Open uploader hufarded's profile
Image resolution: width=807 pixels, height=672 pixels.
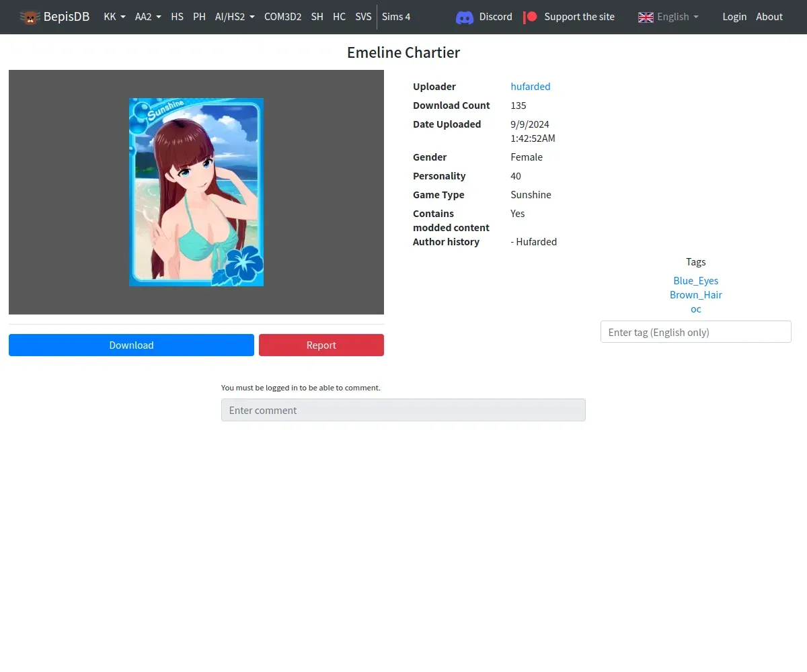click(531, 87)
